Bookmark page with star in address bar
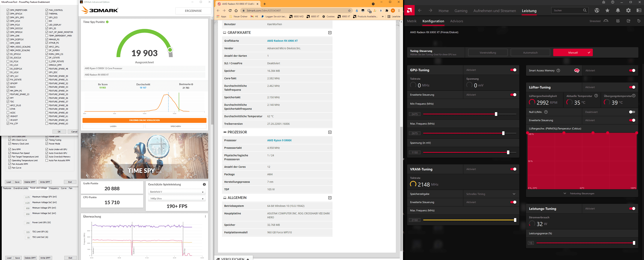Image resolution: width=644 pixels, height=260 pixels. click(x=349, y=11)
